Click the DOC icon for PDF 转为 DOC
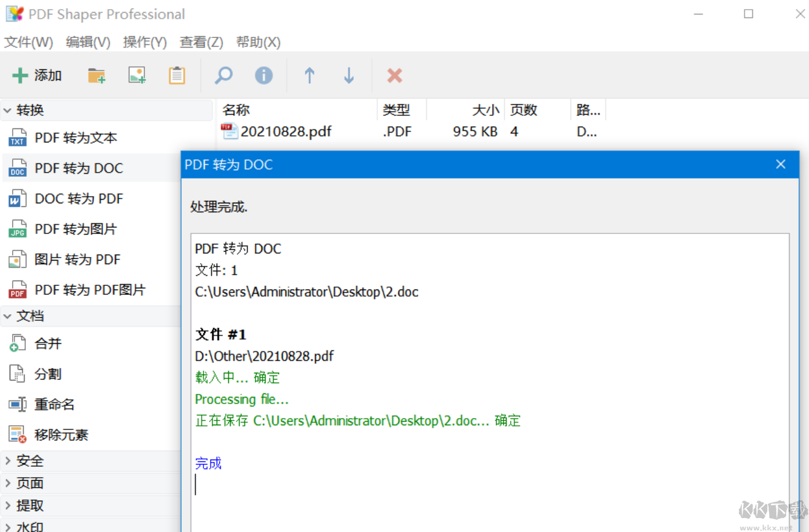This screenshot has height=532, width=809. coord(18,168)
